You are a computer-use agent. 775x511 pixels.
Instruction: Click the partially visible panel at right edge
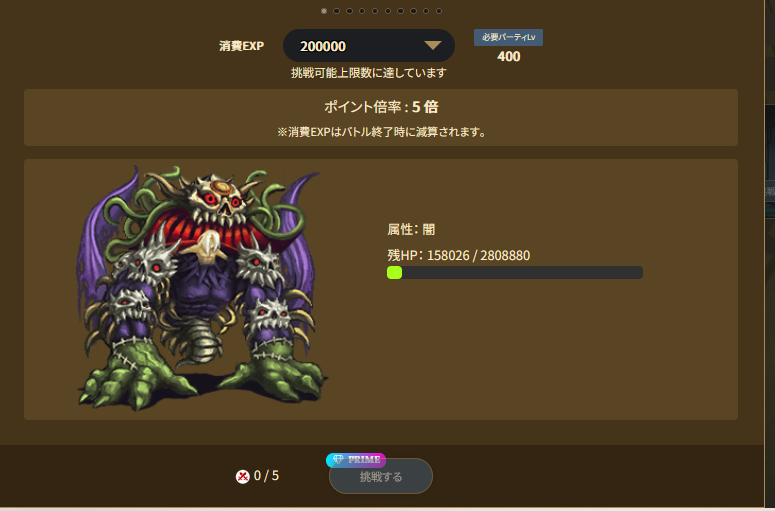pyautogui.click(x=770, y=161)
